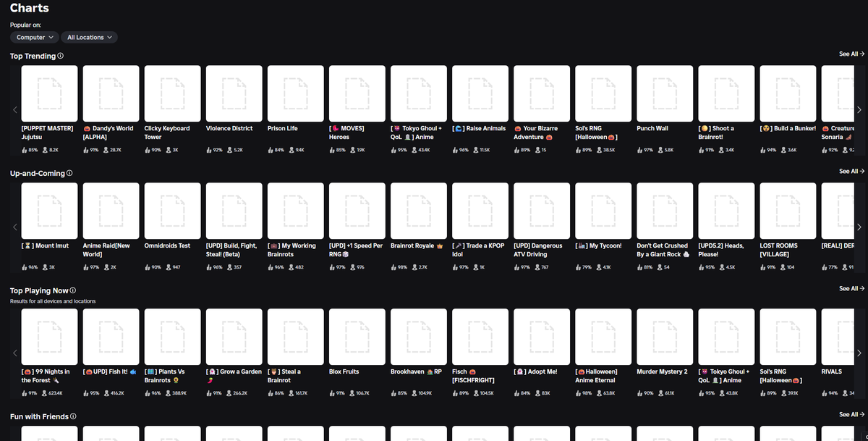
Task: Open the LOST ROOMS [VILLAGE] thumbnail
Action: 788,211
